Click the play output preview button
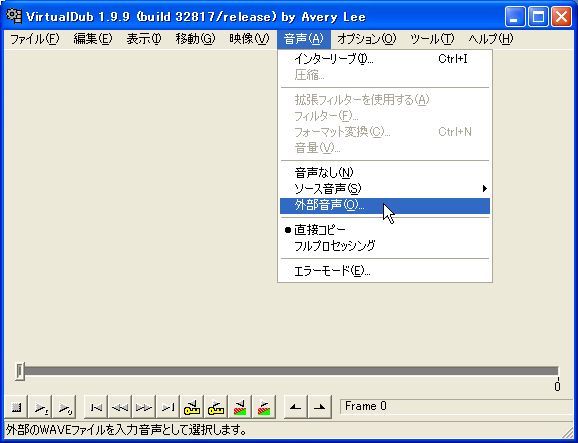The width and height of the screenshot is (578, 443). click(x=64, y=407)
